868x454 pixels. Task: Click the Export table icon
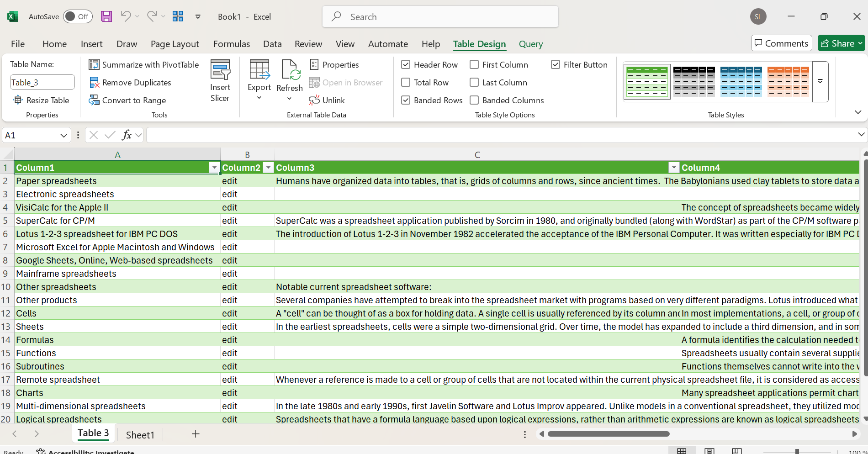(259, 70)
